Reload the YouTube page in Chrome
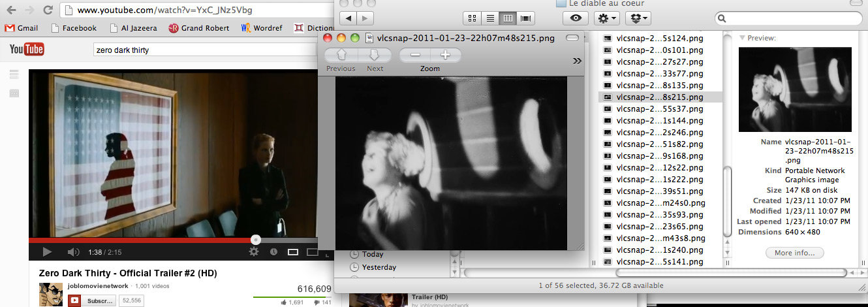Screen dimensions: 868x307 (47, 10)
